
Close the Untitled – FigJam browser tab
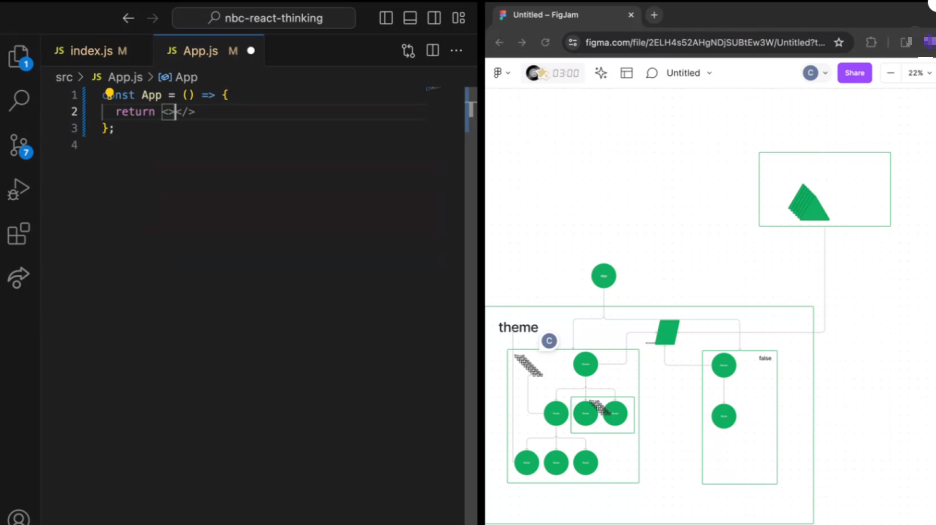(631, 15)
